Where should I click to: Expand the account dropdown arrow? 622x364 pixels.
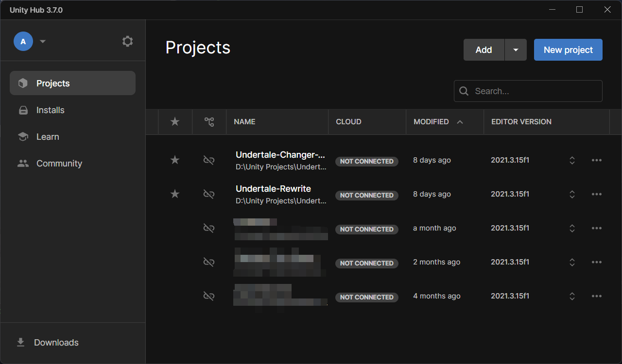43,41
